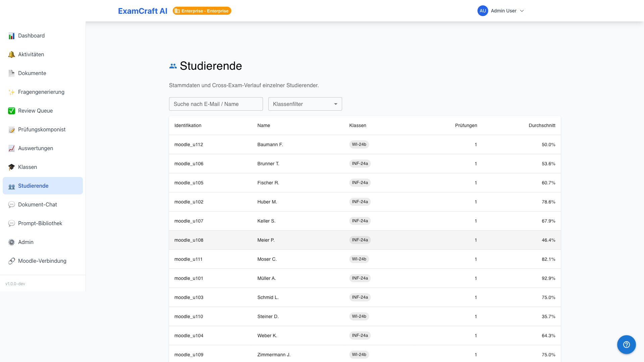
Task: Select Prüfungskomponist in navigation
Action: point(43,129)
